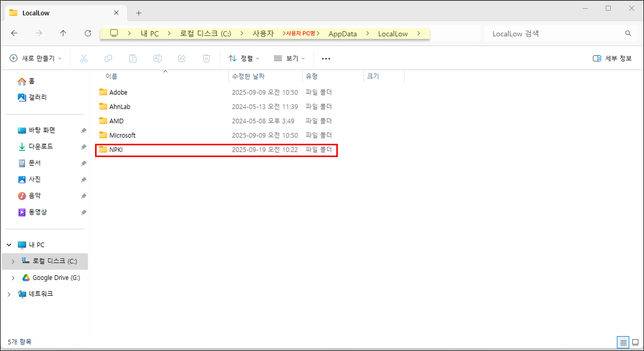This screenshot has height=351, width=644.
Task: Click the 새로 만들기 new button
Action: coord(35,58)
